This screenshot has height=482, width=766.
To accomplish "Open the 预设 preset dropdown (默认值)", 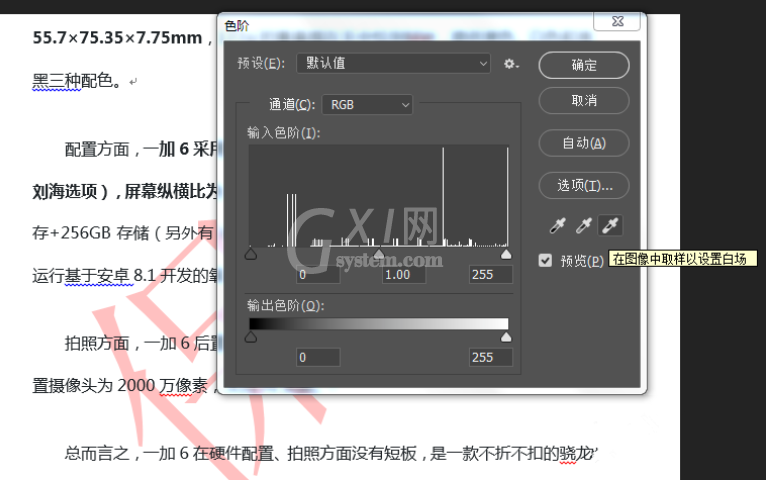I will click(393, 63).
